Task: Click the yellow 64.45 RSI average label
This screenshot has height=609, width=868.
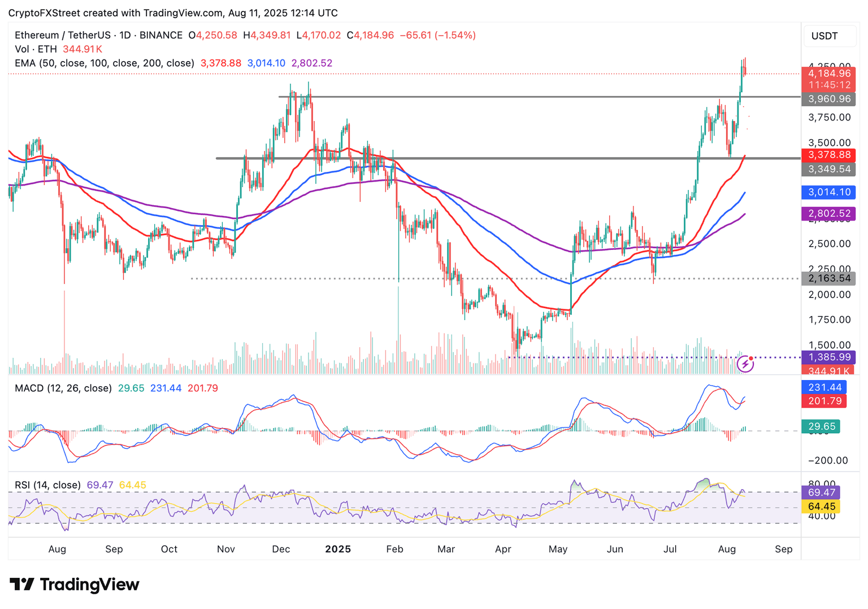Action: point(821,507)
